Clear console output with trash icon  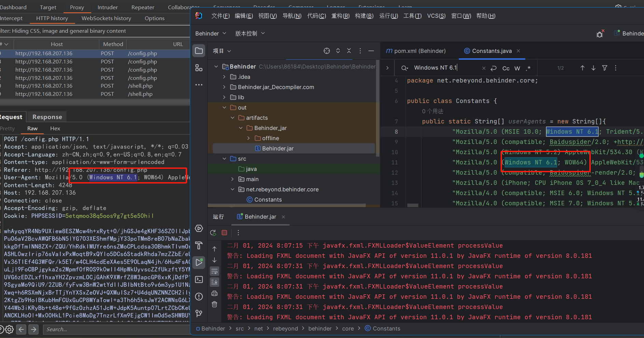[214, 304]
